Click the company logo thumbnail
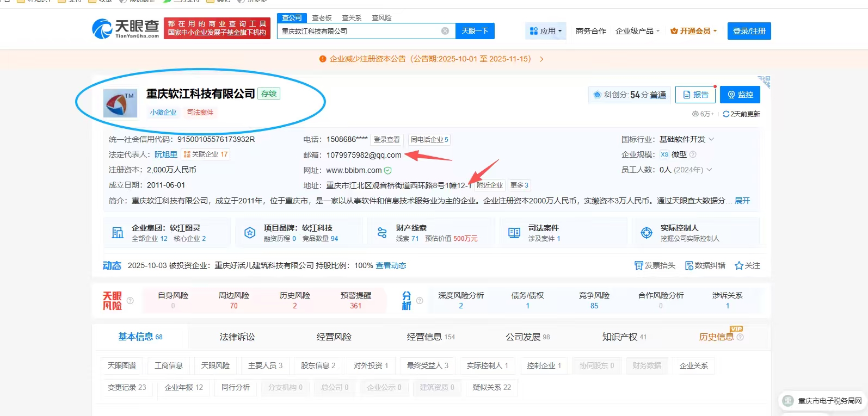 pos(120,103)
